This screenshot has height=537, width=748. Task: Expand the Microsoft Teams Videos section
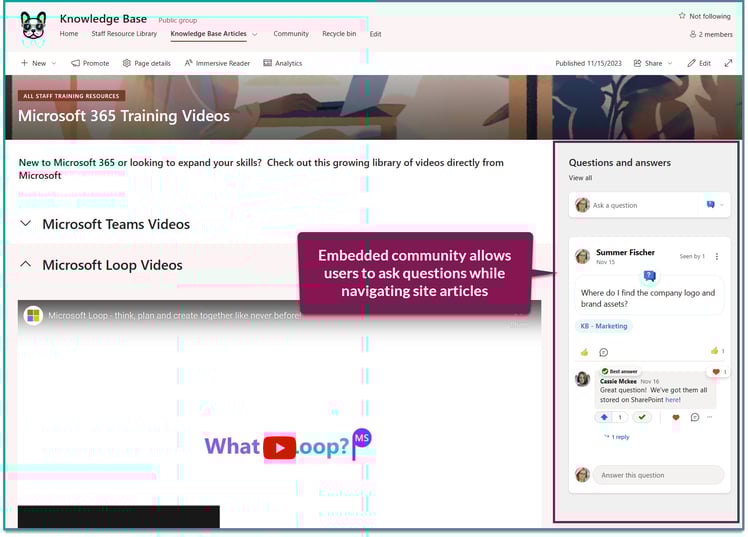point(26,224)
